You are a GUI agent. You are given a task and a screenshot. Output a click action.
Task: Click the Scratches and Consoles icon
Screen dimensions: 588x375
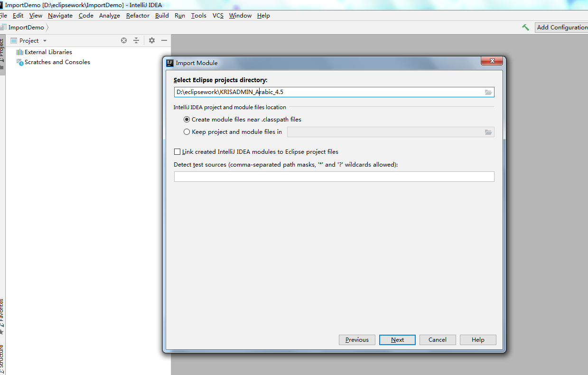[20, 62]
